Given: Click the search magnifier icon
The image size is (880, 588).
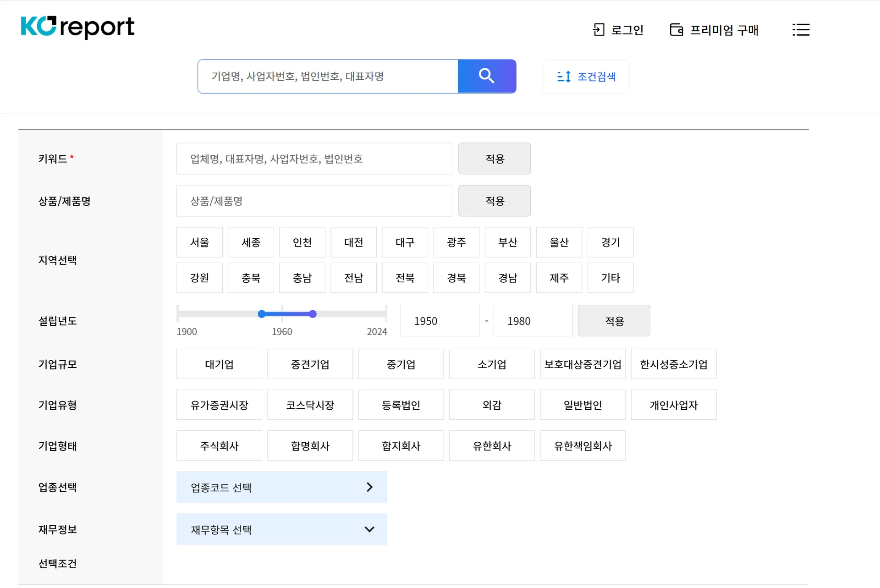Looking at the screenshot, I should (486, 76).
